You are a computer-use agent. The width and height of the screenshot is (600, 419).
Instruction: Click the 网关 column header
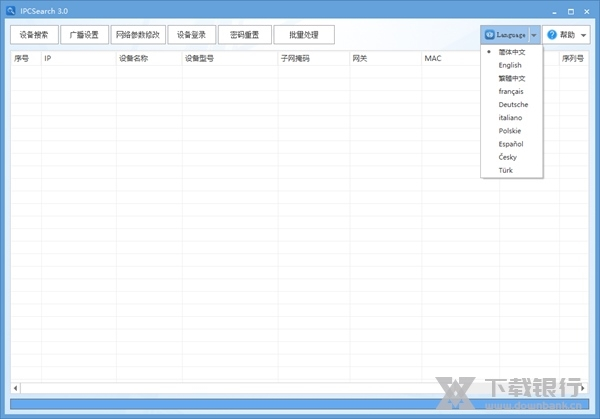pos(386,59)
